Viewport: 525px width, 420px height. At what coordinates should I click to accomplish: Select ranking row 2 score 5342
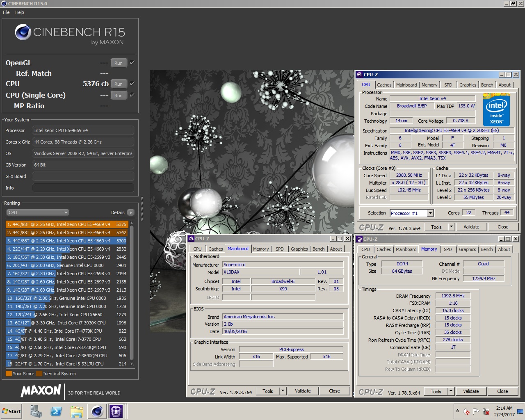click(x=67, y=233)
